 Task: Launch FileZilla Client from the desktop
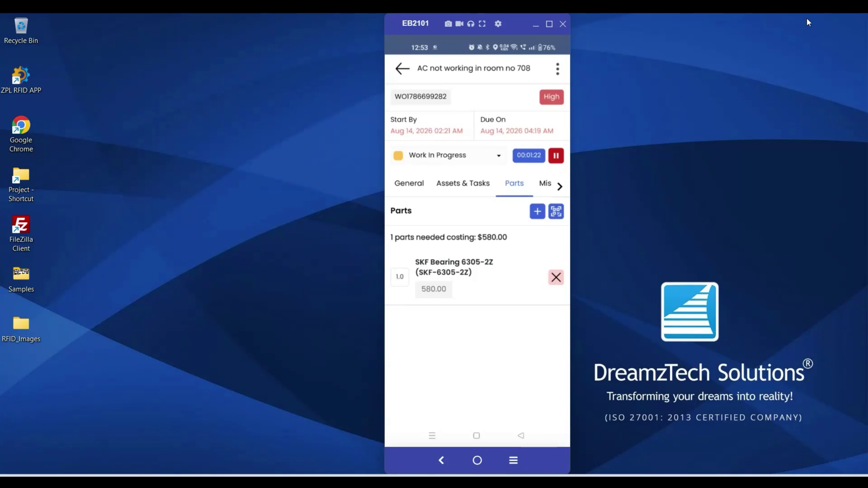(x=21, y=234)
